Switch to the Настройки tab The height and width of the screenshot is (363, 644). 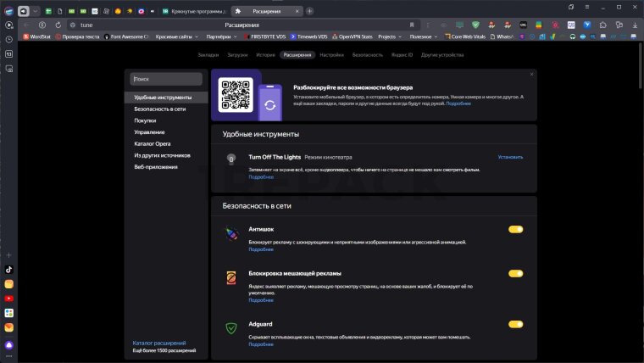[x=331, y=54]
